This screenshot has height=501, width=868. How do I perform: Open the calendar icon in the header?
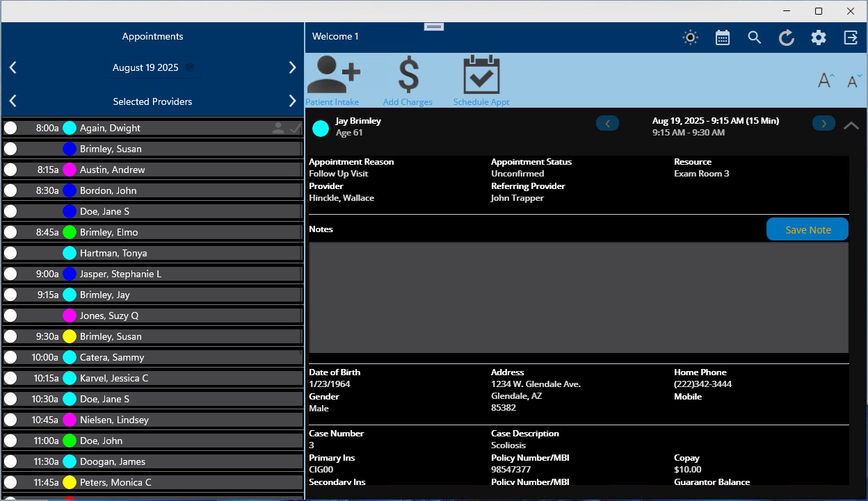[723, 38]
